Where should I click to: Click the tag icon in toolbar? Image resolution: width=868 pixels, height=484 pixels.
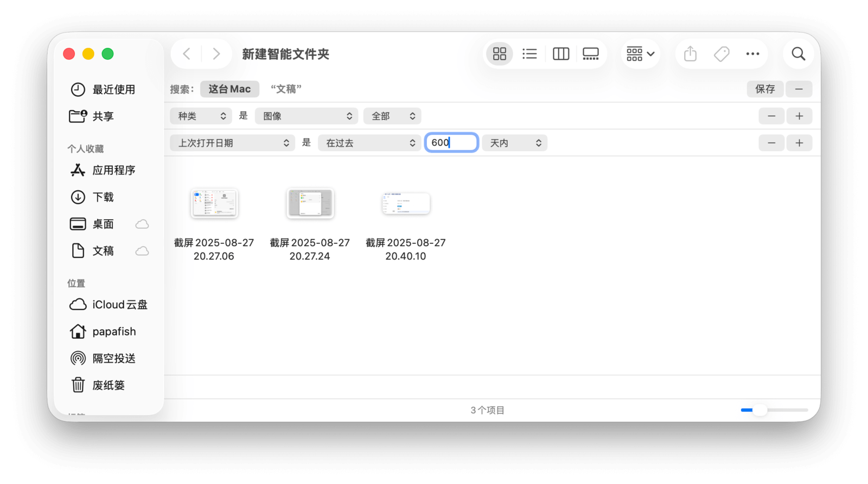pos(722,54)
